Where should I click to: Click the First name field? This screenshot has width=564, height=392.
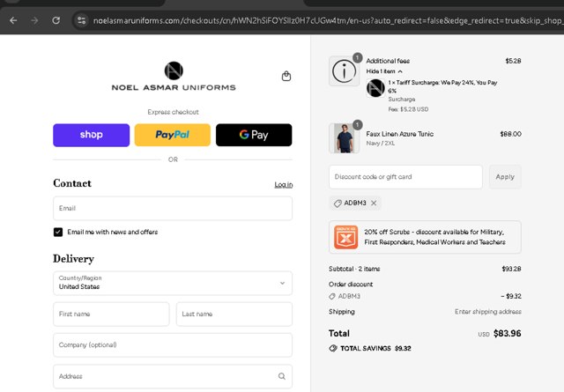(x=111, y=314)
